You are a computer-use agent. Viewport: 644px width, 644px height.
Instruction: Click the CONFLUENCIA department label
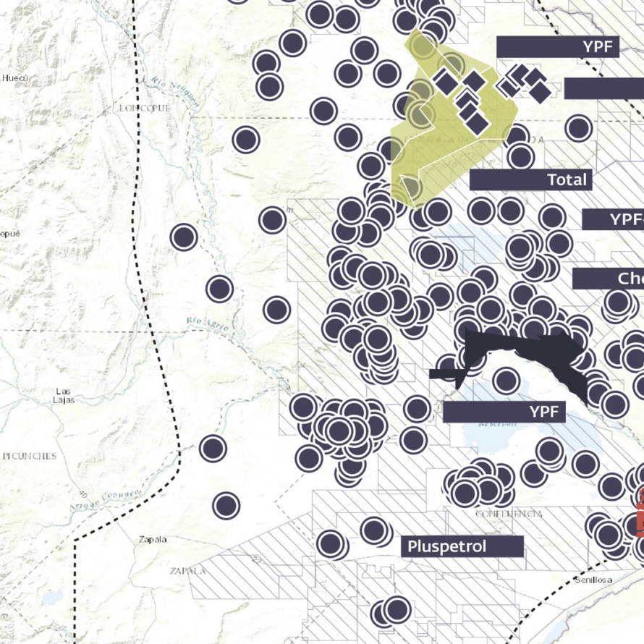click(509, 514)
